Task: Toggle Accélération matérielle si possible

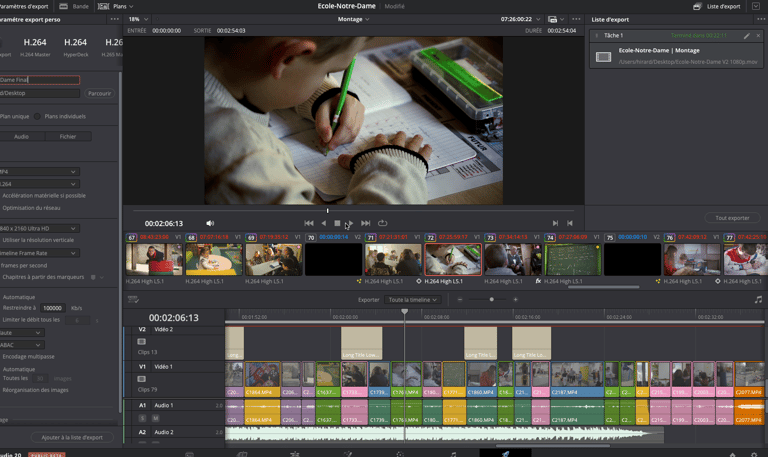Action: pyautogui.click(x=43, y=195)
